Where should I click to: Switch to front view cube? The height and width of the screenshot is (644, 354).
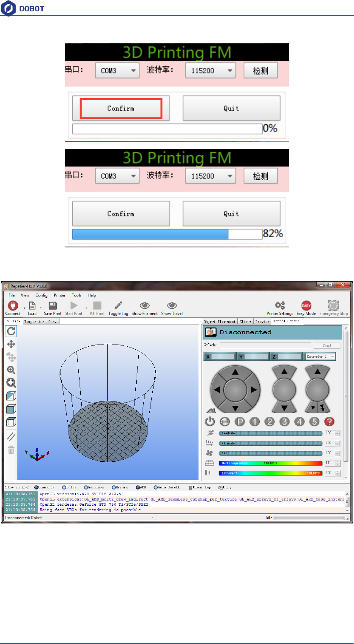pyautogui.click(x=11, y=409)
